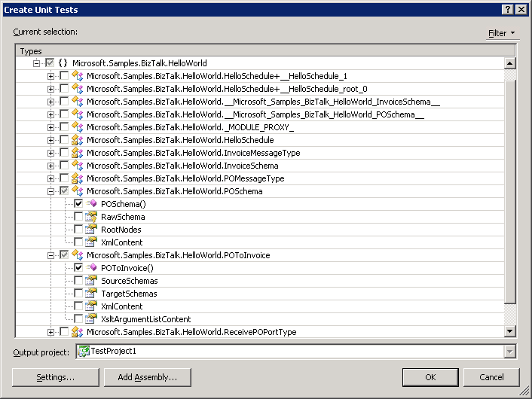Image resolution: width=532 pixels, height=399 pixels.
Task: Click the scroll up arrow of the types list
Action: tap(510, 63)
